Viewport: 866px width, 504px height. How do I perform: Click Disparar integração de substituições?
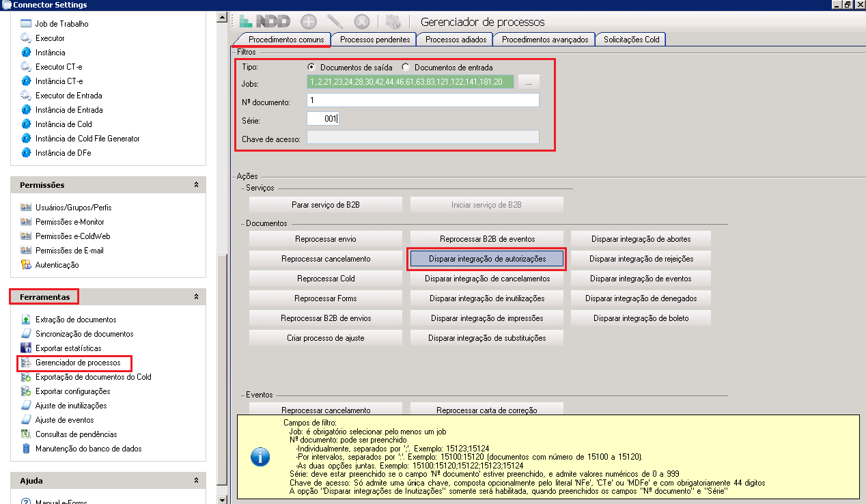pos(487,338)
